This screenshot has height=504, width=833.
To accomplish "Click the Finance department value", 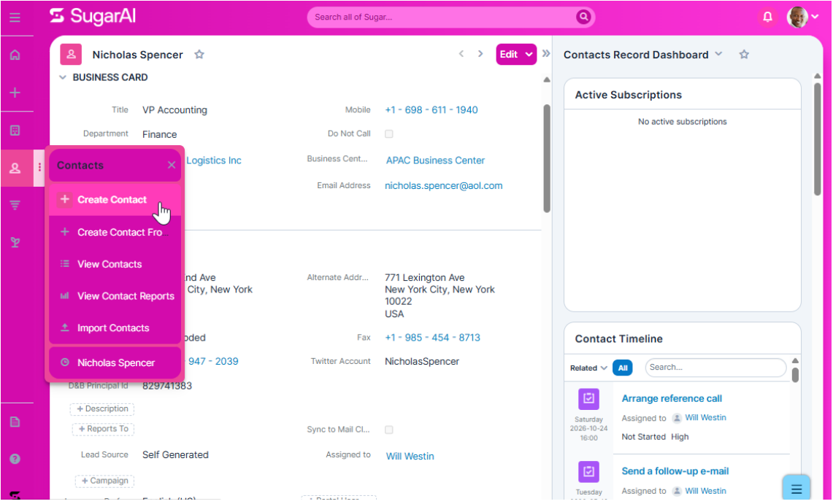I will click(x=159, y=134).
